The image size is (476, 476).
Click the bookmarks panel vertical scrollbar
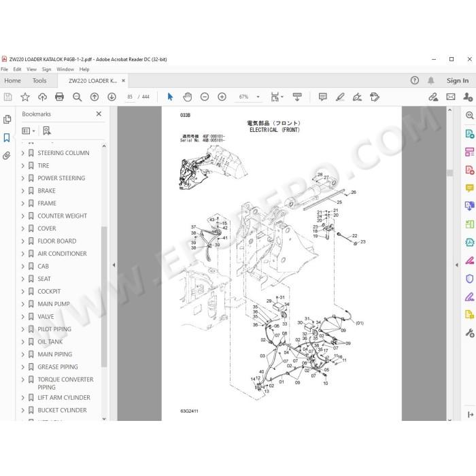tap(104, 296)
